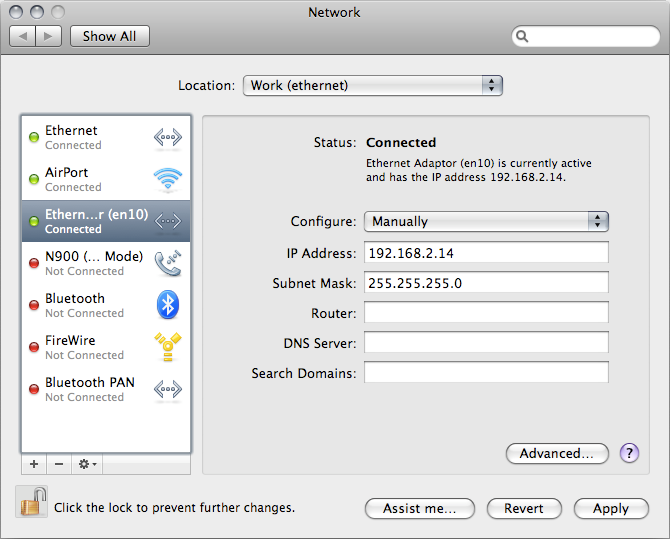
Task: Select the Ethernet service in the list
Action: [90, 137]
